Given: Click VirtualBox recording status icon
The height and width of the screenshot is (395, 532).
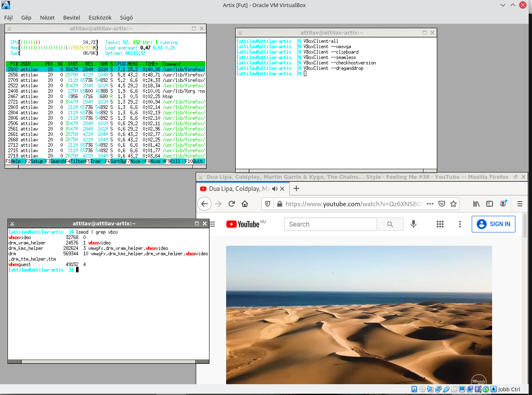Looking at the screenshot, I should click(470, 389).
